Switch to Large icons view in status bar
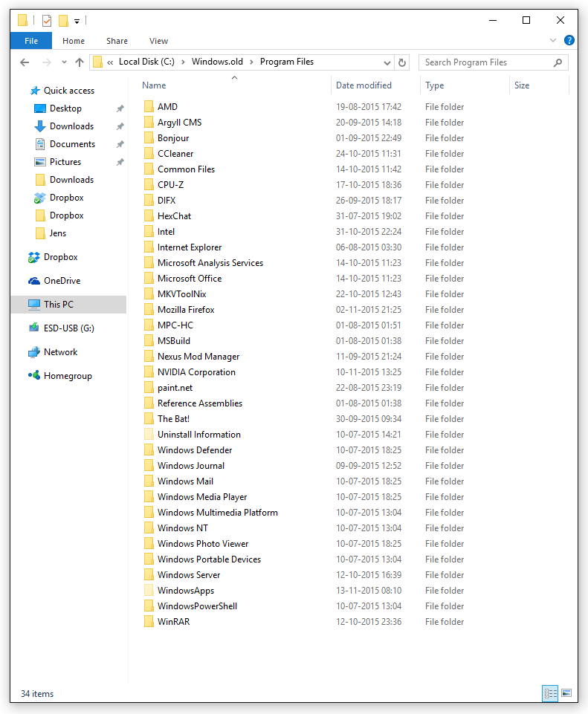This screenshot has height=714, width=588. click(x=566, y=693)
